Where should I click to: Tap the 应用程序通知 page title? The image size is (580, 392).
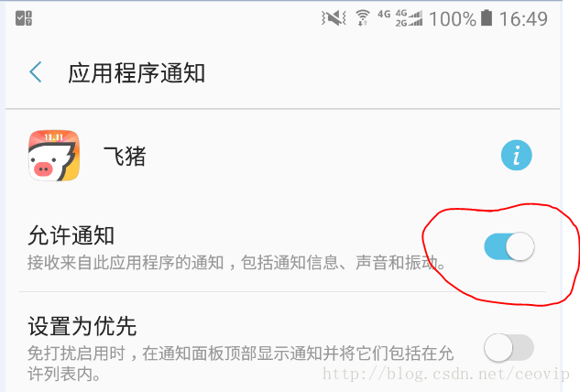coord(137,73)
